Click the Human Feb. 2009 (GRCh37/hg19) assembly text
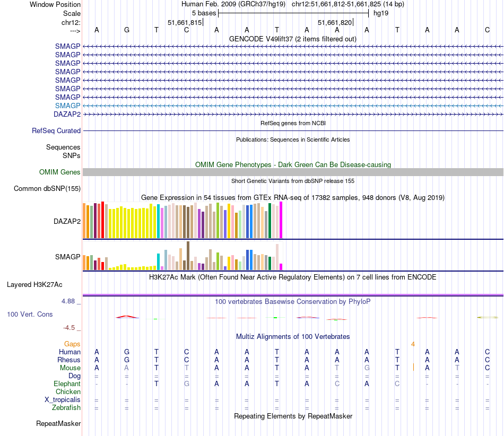The width and height of the screenshot is (504, 436). [x=233, y=4]
